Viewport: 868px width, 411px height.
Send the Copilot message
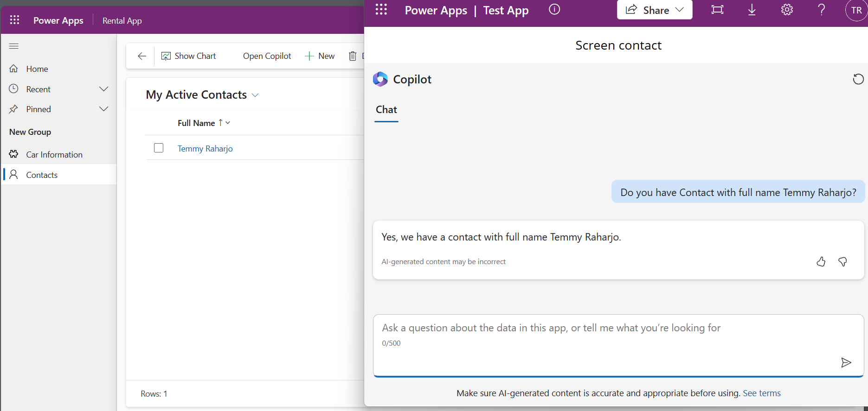[x=846, y=362]
